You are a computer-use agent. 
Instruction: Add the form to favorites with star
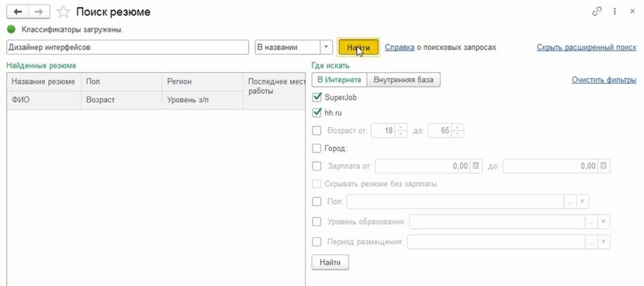point(64,12)
